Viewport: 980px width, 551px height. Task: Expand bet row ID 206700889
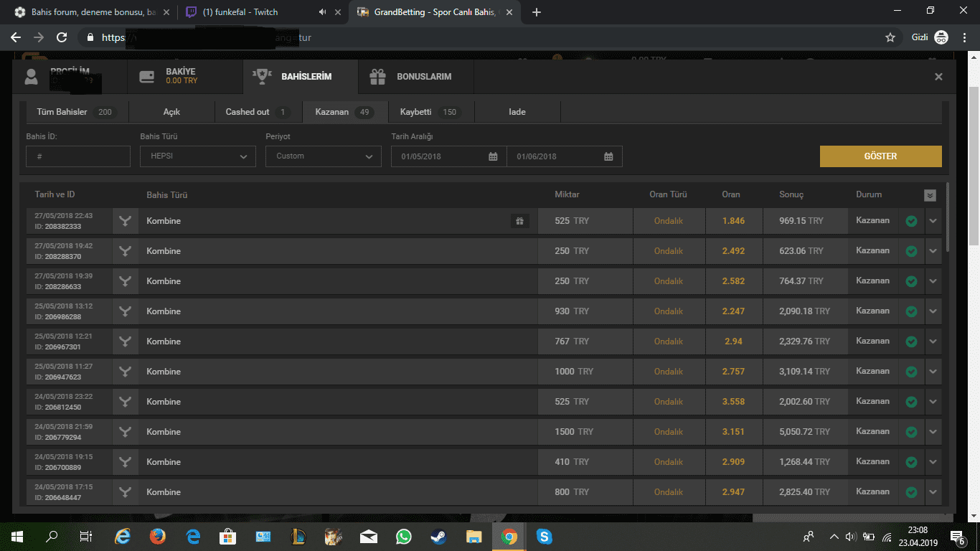[933, 462]
